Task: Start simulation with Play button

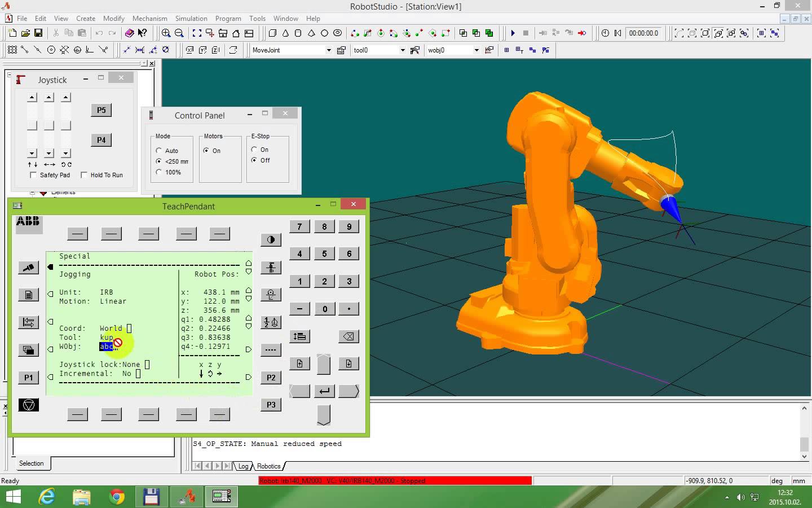Action: pyautogui.click(x=513, y=33)
